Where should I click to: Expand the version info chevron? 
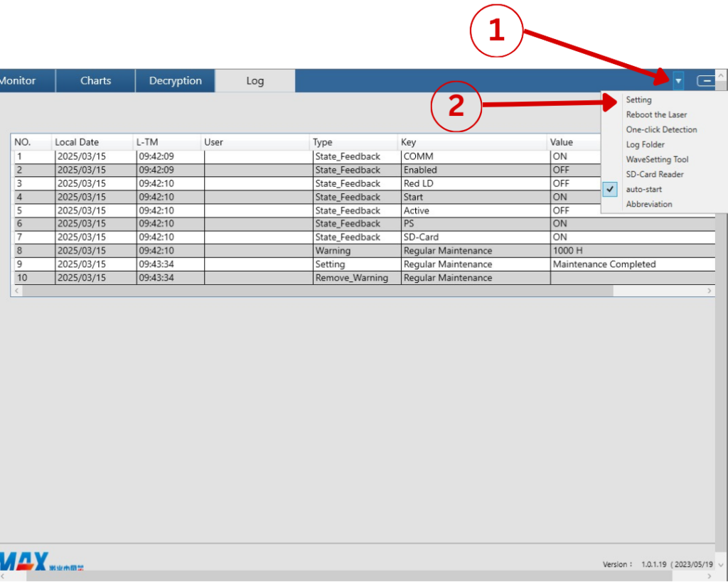coord(720,564)
